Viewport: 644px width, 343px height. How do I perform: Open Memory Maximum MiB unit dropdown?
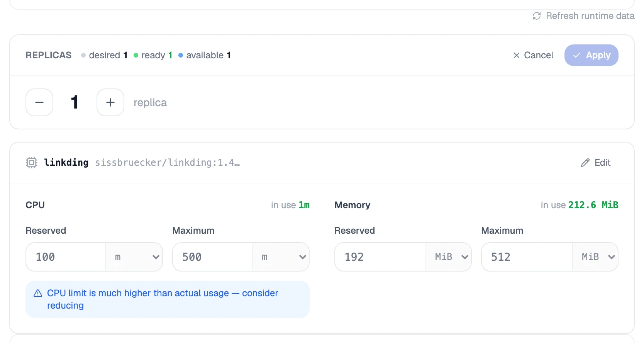[595, 257]
